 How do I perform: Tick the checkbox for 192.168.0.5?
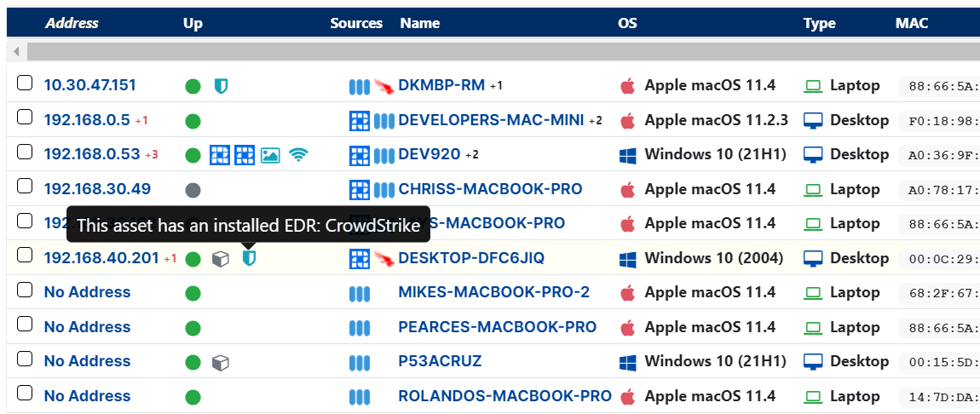click(x=25, y=117)
